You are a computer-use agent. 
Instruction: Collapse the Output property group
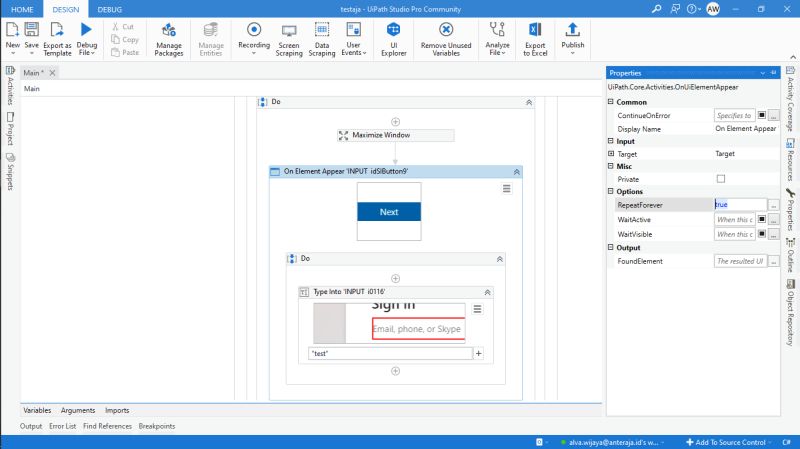coord(611,247)
